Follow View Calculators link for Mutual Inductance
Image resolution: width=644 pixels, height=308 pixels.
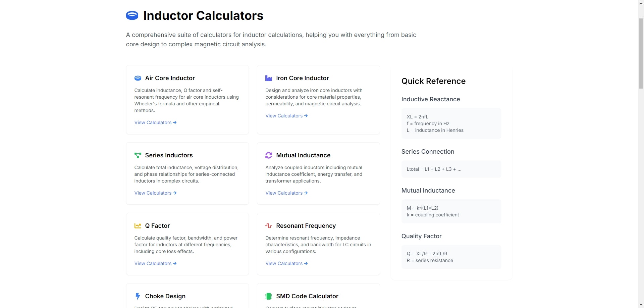(286, 193)
